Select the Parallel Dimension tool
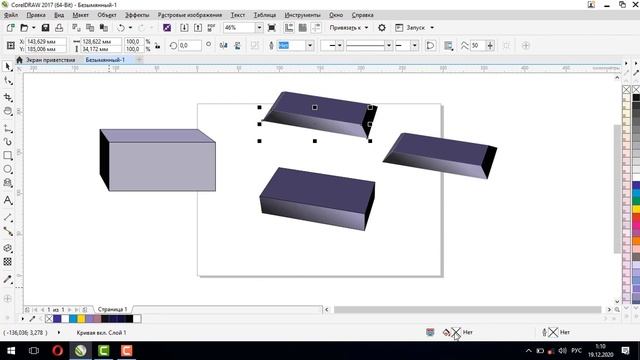The height and width of the screenshot is (360, 640). click(8, 218)
